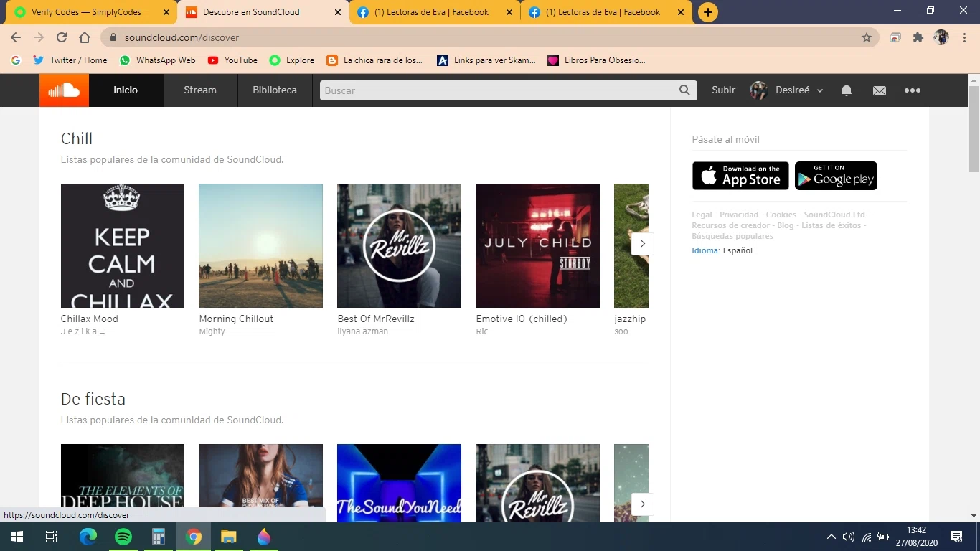Click site lock icon in address bar
980x551 pixels.
[x=113, y=37]
